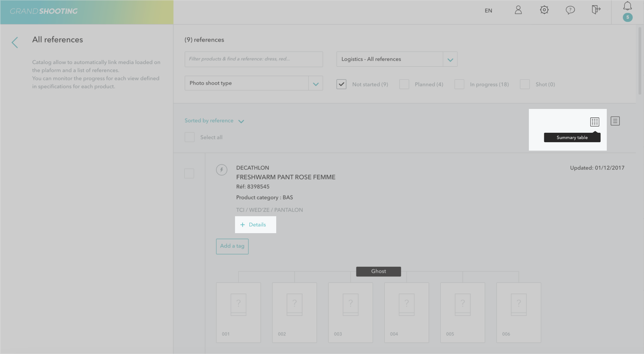Switch language via EN selector
The width and height of the screenshot is (644, 354).
click(488, 11)
